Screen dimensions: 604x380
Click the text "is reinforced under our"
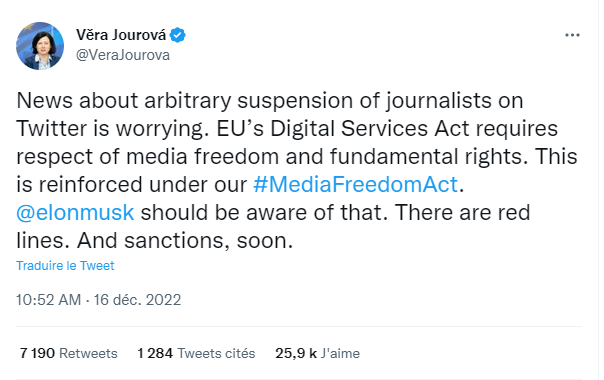(131, 184)
